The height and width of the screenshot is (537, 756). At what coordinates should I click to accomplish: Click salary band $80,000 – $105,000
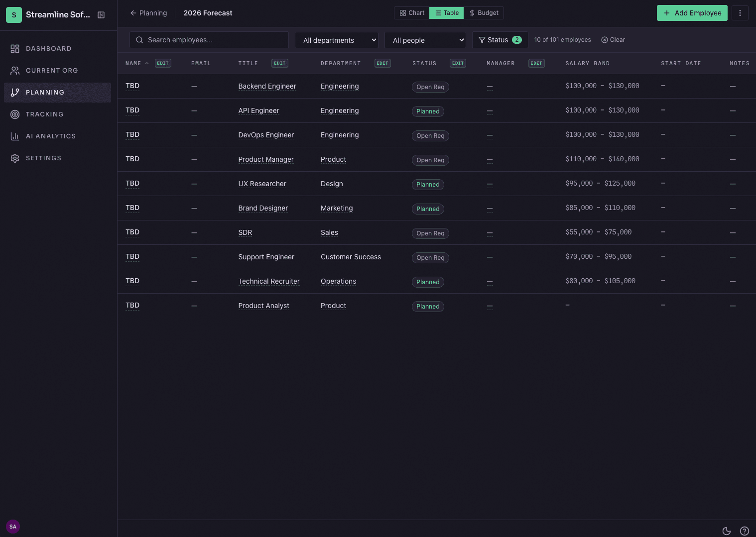(601, 281)
